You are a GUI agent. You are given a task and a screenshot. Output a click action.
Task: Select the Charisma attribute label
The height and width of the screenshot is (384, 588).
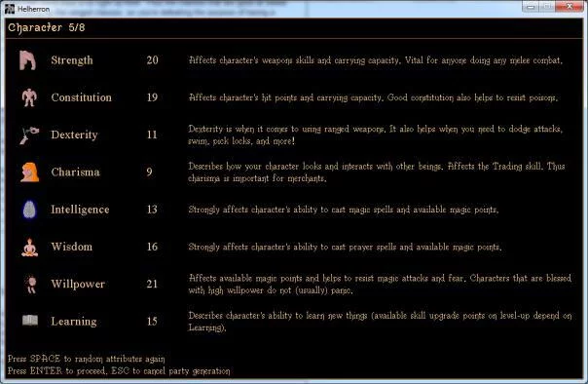coord(75,172)
